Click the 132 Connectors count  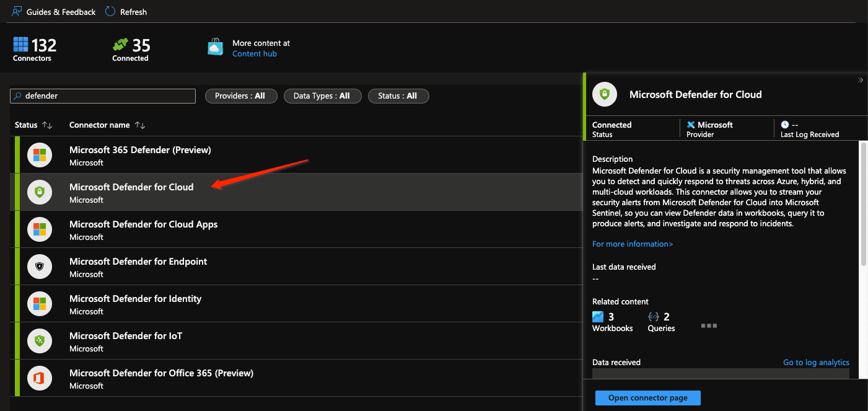44,45
